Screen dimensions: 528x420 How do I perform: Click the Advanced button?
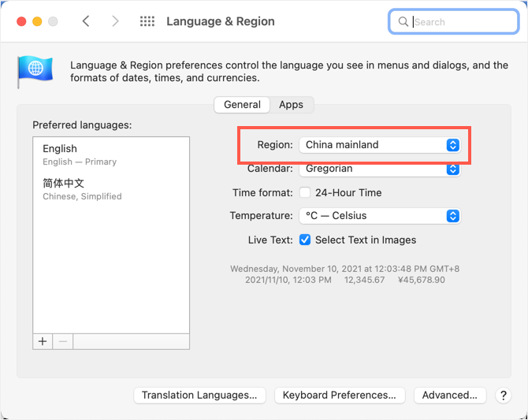[x=450, y=396]
